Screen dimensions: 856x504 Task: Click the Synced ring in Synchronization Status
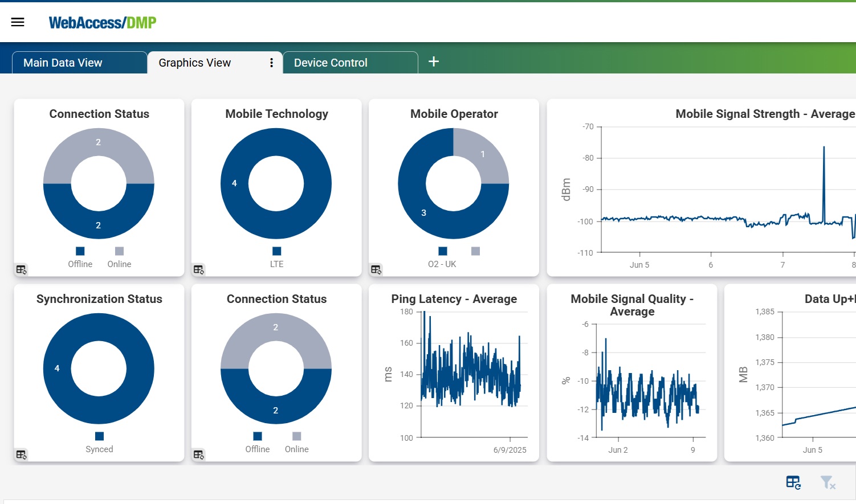(57, 368)
